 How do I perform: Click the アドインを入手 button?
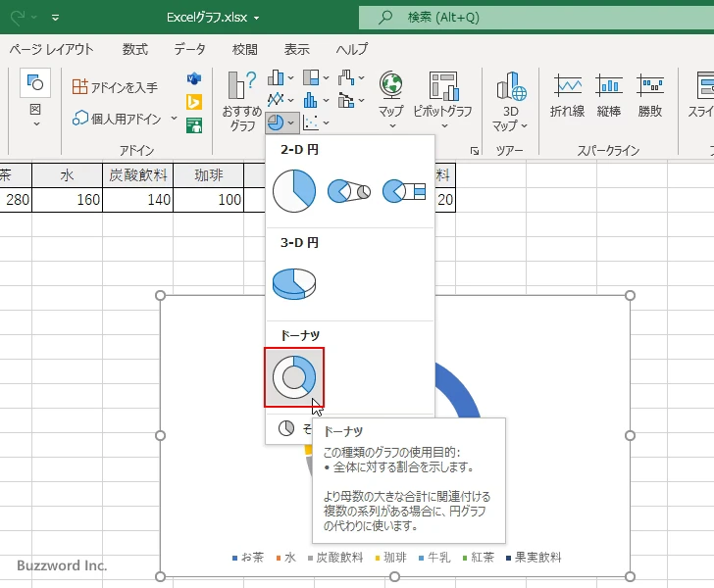point(115,86)
